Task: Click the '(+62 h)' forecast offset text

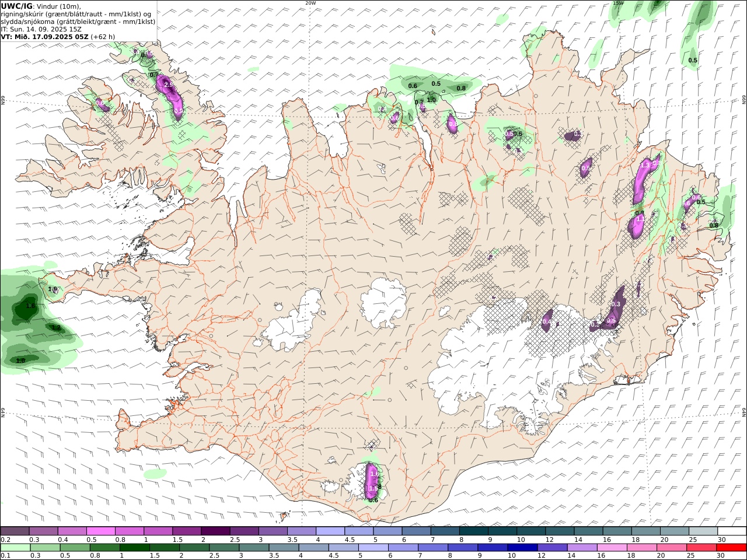Action: (103, 37)
